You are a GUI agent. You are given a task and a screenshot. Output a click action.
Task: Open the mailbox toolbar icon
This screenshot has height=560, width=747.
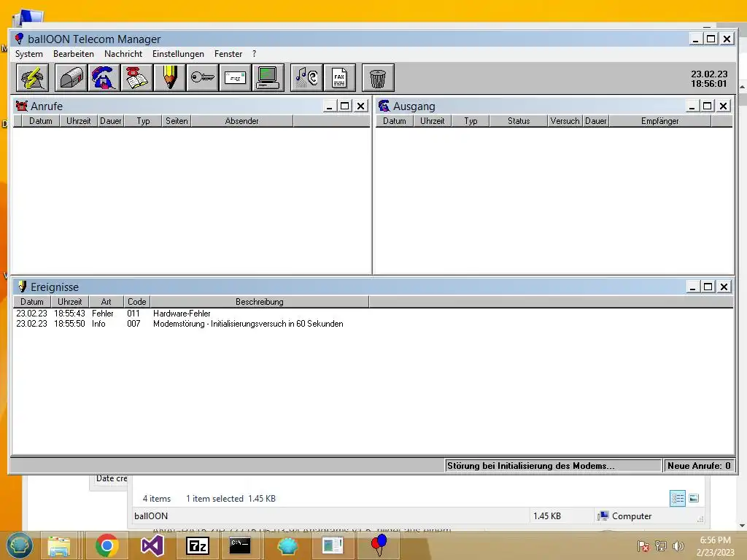click(x=71, y=77)
